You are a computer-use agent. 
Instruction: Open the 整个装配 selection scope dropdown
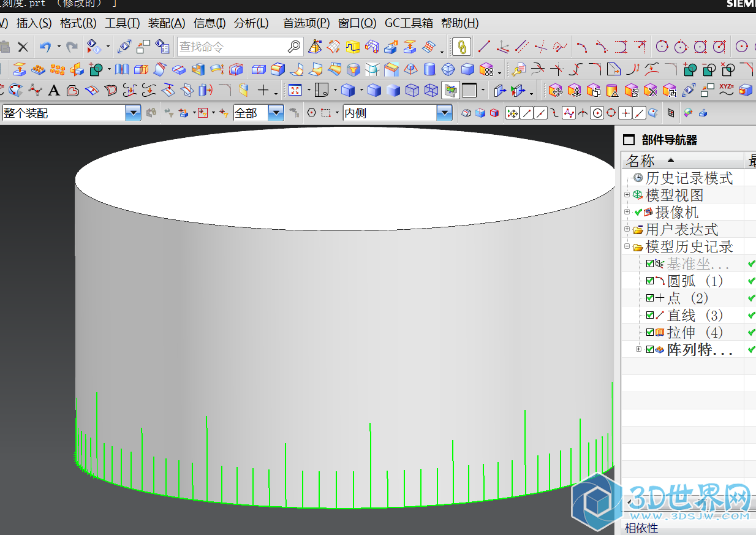pyautogui.click(x=133, y=113)
